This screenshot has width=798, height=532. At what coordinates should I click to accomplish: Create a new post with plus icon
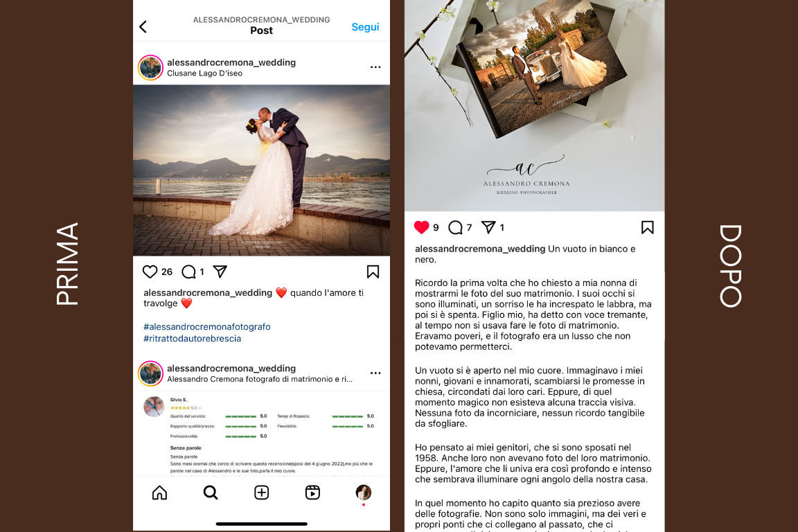(x=262, y=493)
